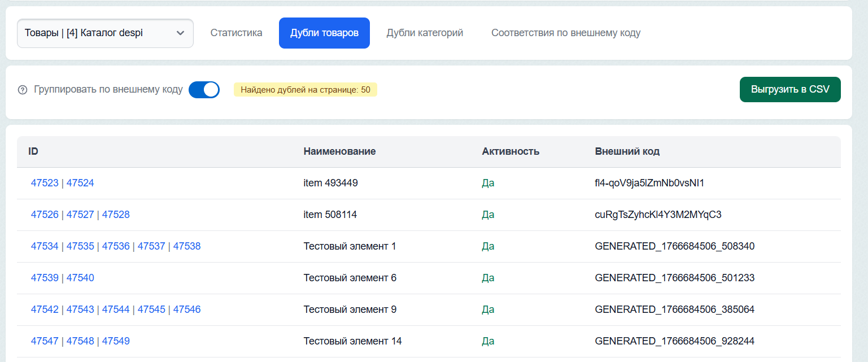Click the 'Активность' column header

coord(510,151)
